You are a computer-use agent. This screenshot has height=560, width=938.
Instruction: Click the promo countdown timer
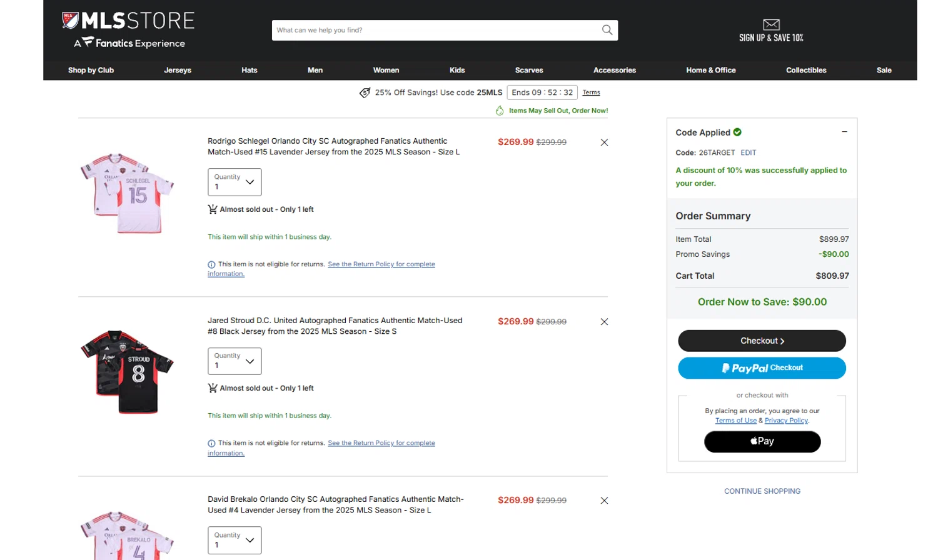542,92
